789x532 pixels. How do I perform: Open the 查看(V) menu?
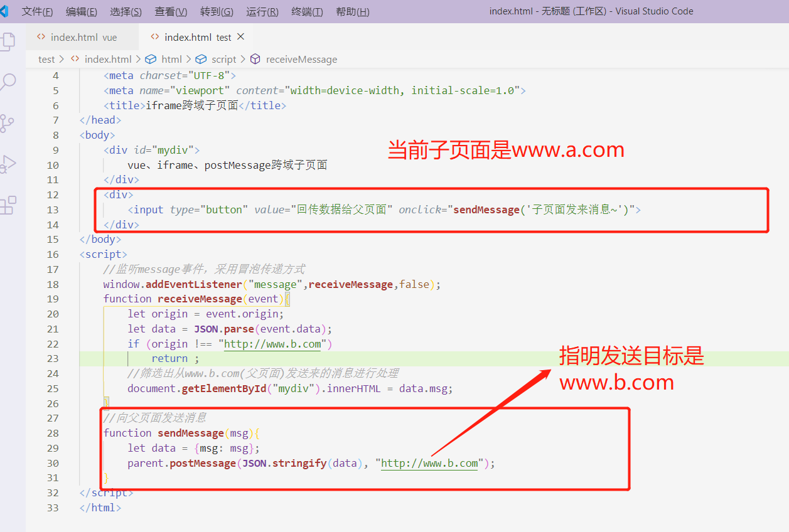[171, 11]
